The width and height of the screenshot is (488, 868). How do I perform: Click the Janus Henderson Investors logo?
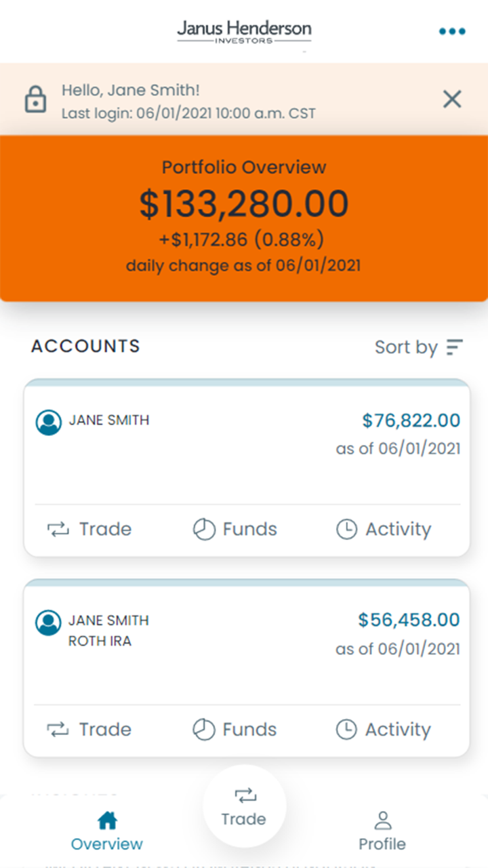pyautogui.click(x=244, y=31)
